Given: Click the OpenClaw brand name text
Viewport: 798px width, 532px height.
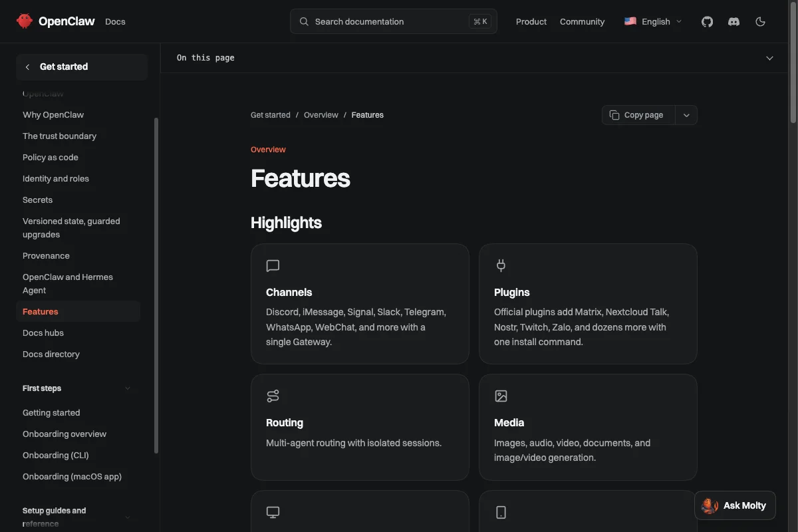Looking at the screenshot, I should click(66, 21).
